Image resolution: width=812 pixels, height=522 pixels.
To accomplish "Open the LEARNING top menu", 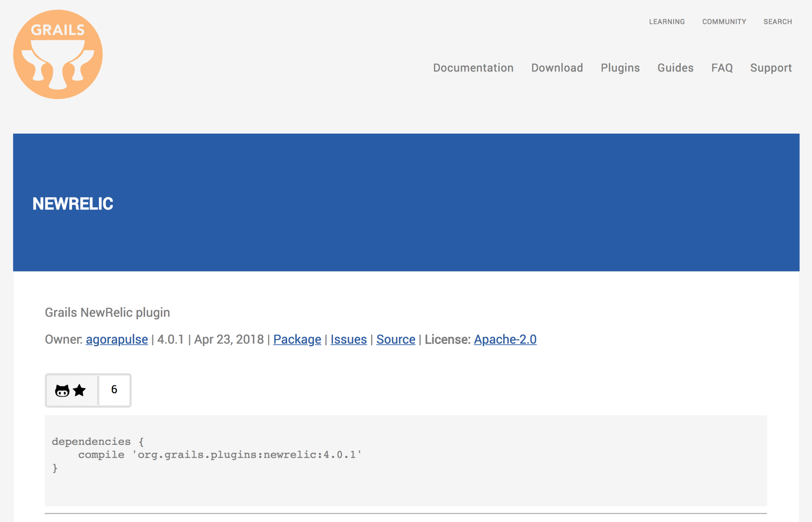I will 666,22.
